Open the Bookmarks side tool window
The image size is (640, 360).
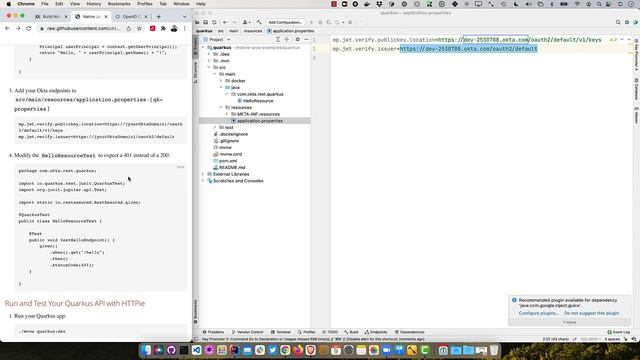pyautogui.click(x=196, y=311)
